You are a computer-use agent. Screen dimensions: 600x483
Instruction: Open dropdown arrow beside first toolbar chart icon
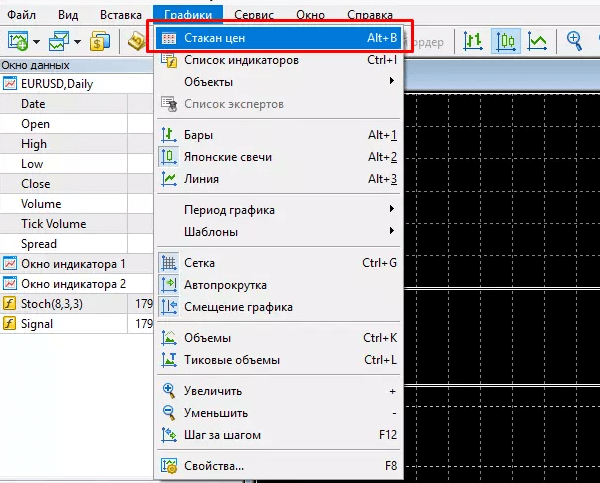pos(36,42)
